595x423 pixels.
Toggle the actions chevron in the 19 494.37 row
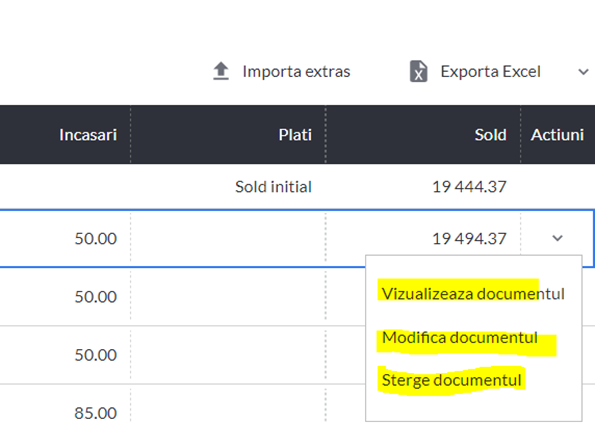[x=557, y=238]
